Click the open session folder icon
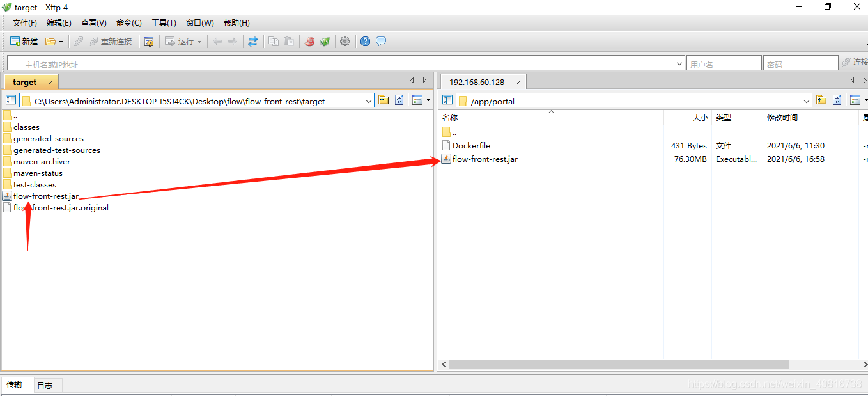The width and height of the screenshot is (868, 396). [50, 42]
